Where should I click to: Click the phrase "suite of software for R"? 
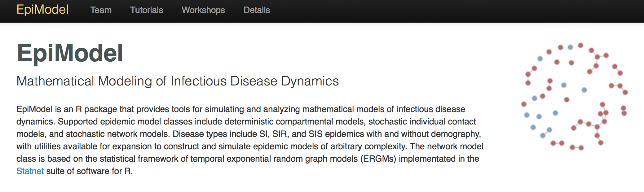pyautogui.click(x=89, y=171)
